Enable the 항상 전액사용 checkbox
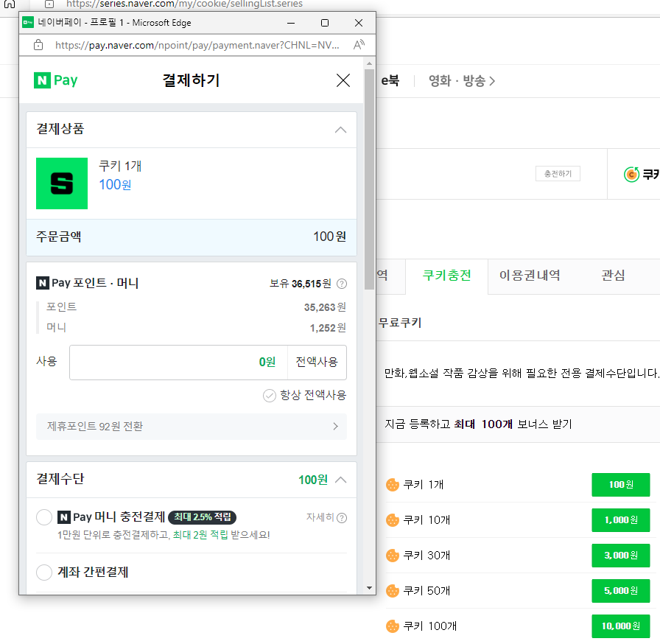This screenshot has width=660, height=644. click(270, 395)
